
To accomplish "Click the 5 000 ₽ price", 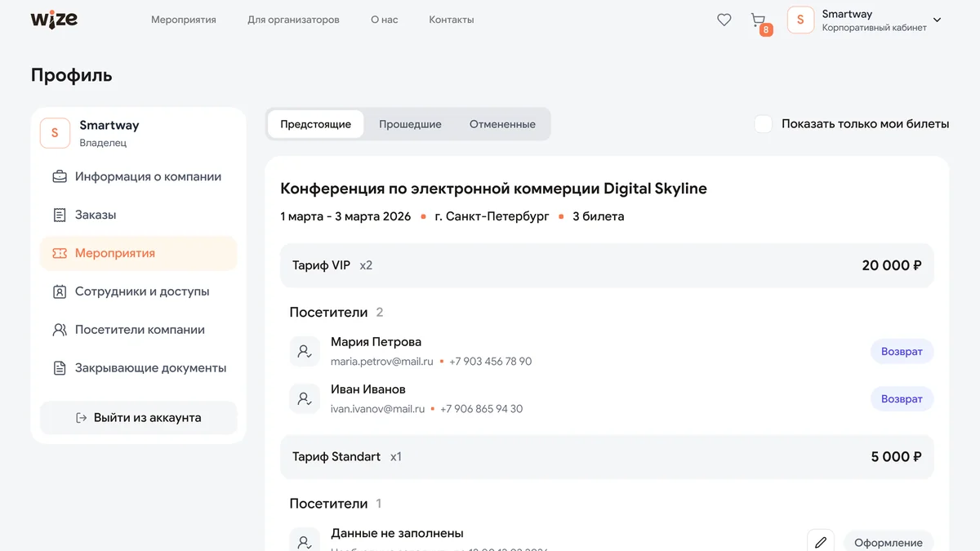I will click(x=897, y=457).
